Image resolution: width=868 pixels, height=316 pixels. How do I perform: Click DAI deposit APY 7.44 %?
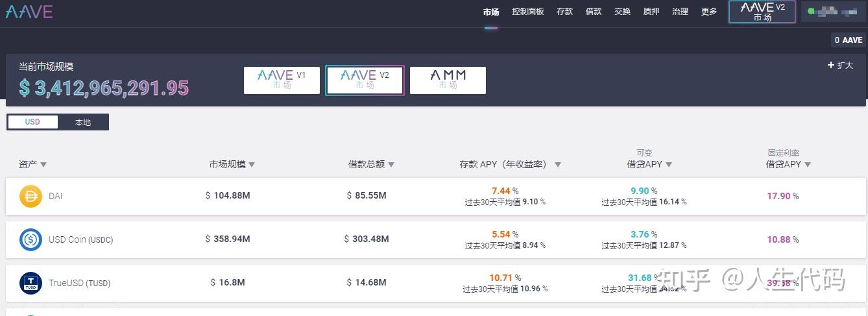pyautogui.click(x=505, y=191)
